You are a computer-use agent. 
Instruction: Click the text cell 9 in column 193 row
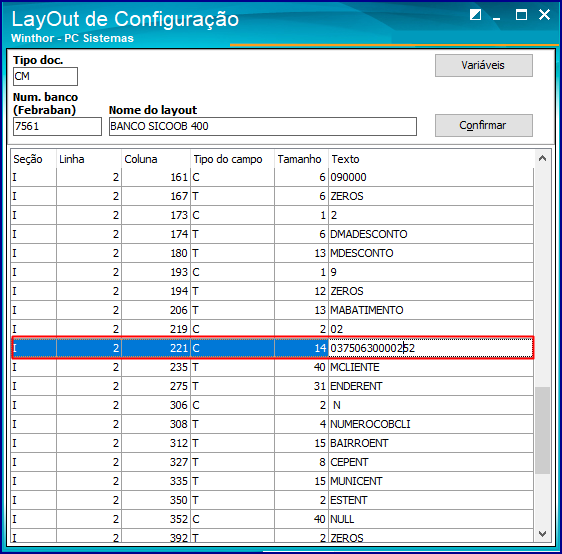tap(431, 272)
